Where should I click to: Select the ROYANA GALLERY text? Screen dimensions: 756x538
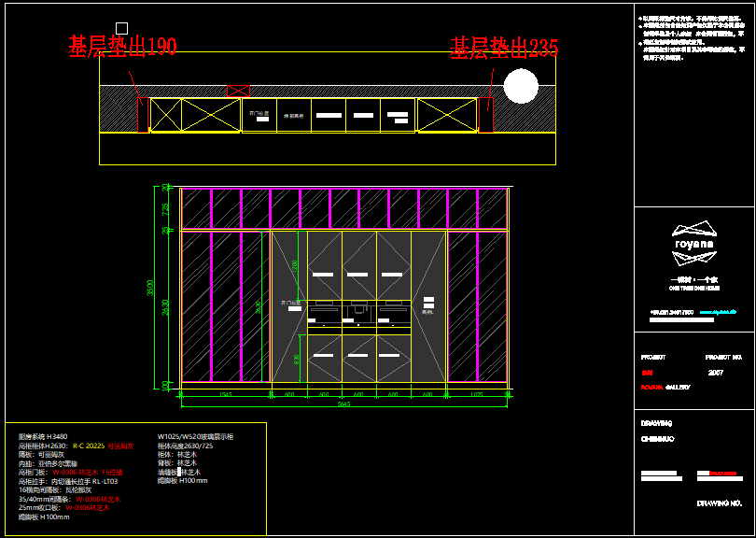(665, 387)
